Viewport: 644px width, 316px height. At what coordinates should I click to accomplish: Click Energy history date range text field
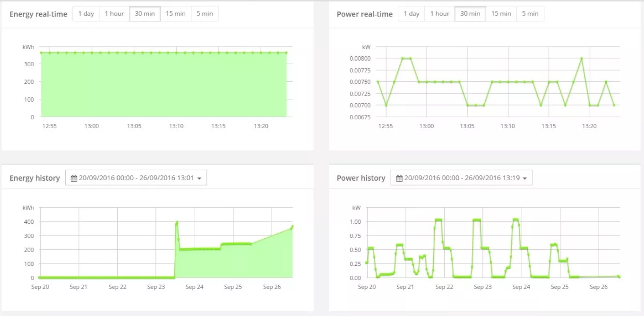(x=136, y=178)
